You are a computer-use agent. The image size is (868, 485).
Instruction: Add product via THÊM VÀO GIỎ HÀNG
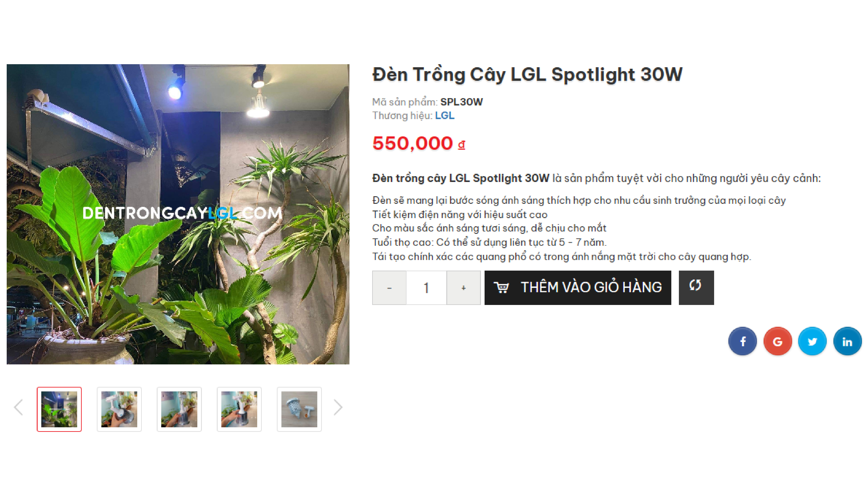(578, 287)
